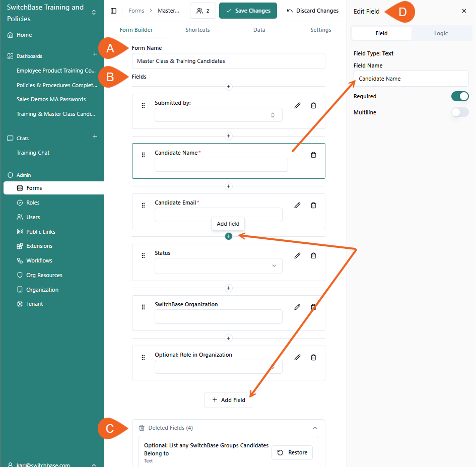
Task: Edit the SwitchBase Organization field via pencil icon
Action: [x=297, y=307]
